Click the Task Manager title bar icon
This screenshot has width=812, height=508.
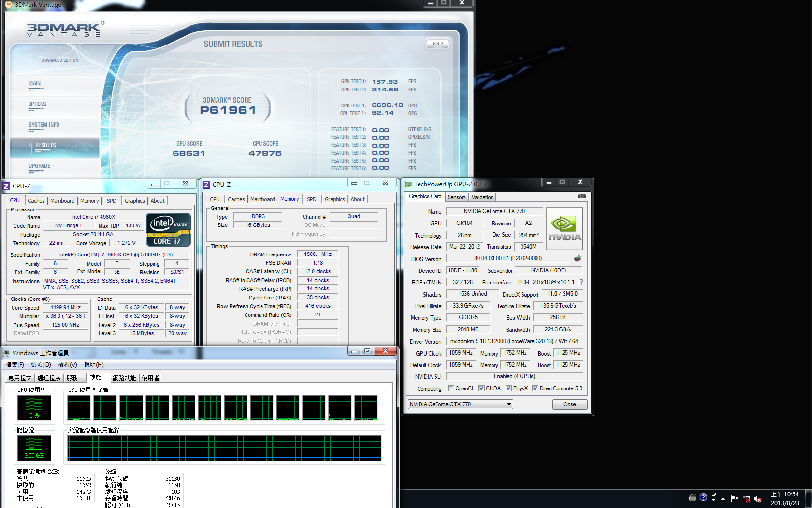(7, 353)
